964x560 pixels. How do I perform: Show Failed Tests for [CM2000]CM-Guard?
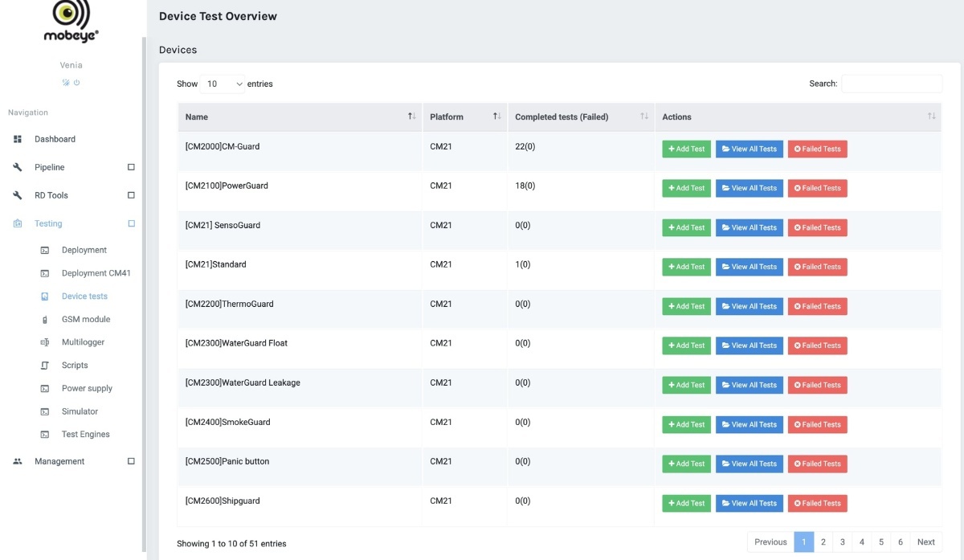point(818,149)
